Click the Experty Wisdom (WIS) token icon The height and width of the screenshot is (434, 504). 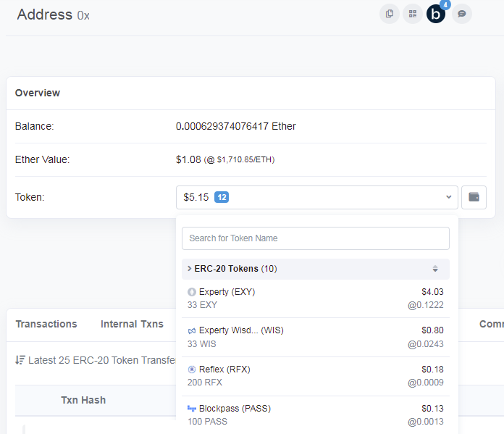192,330
